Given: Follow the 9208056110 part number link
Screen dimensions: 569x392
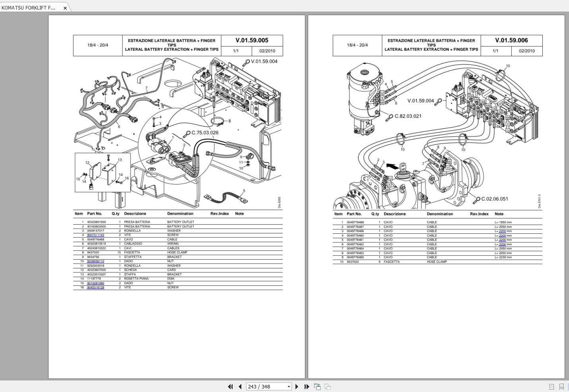Looking at the screenshot, I should point(96,261).
